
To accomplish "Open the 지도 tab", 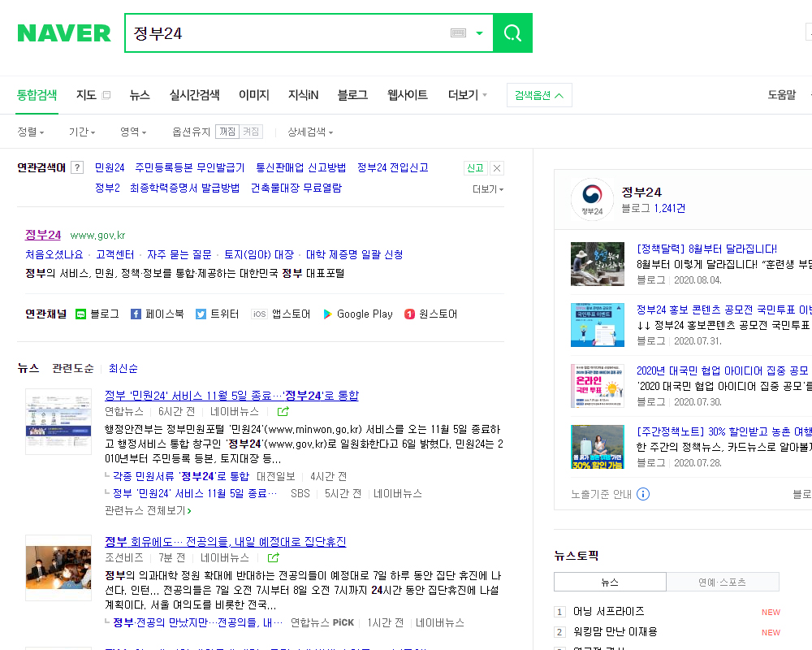I will point(87,95).
